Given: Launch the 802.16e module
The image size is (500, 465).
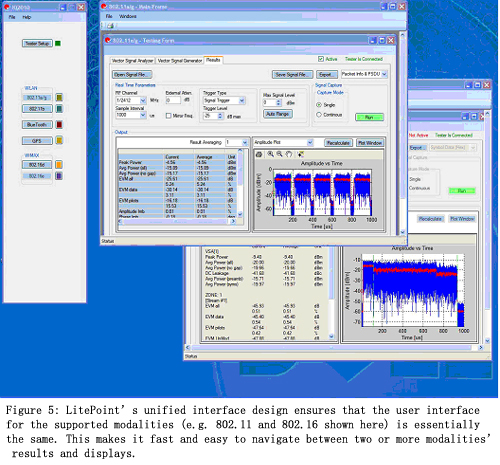Looking at the screenshot, I should coord(37,176).
